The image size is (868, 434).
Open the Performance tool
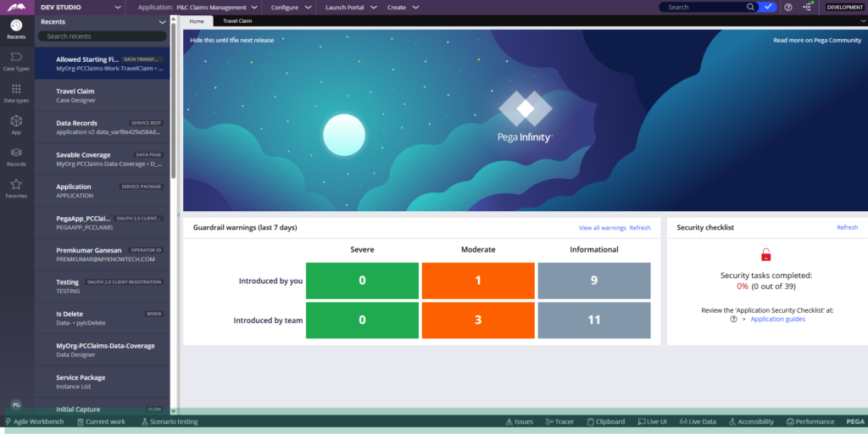pyautogui.click(x=810, y=422)
